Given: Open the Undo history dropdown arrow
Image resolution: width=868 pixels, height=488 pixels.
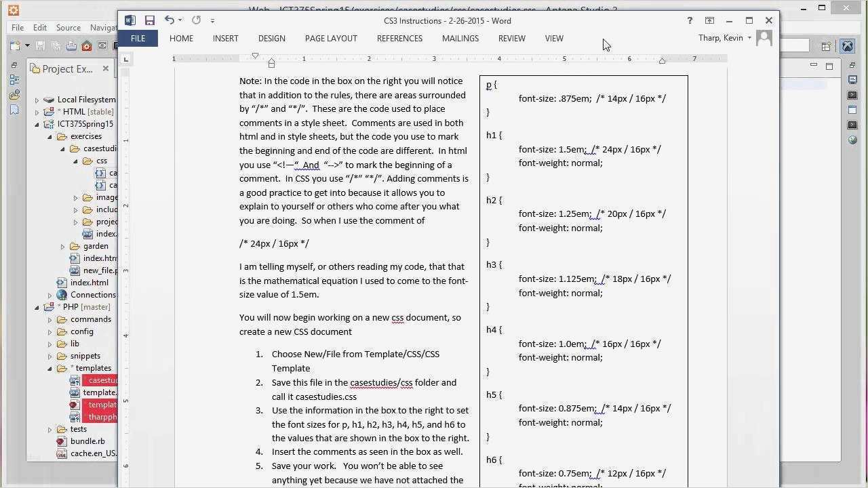Looking at the screenshot, I should click(x=180, y=21).
